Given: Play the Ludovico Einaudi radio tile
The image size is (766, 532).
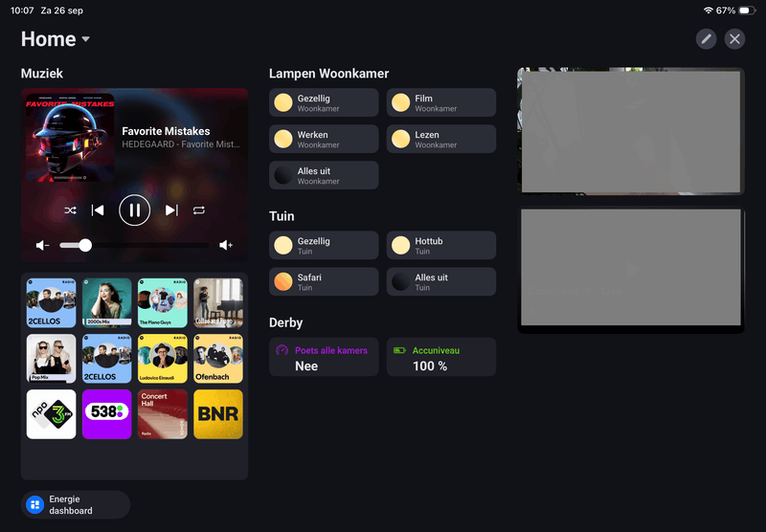Looking at the screenshot, I should (x=163, y=358).
